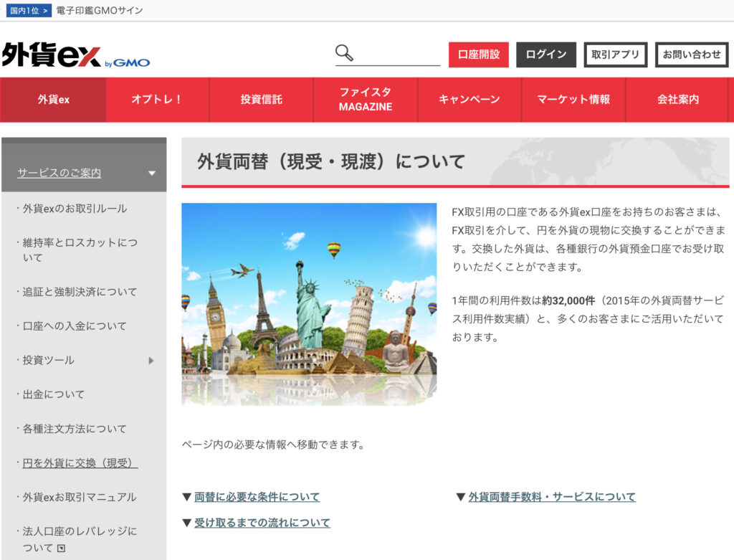The width and height of the screenshot is (734, 560).
Task: Open 外貨exお取引マニュアル in the sidebar
Action: pos(79,497)
